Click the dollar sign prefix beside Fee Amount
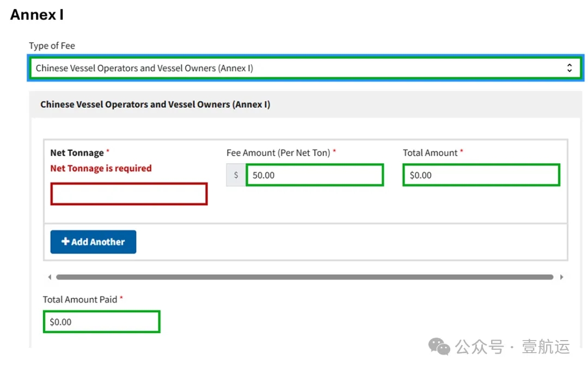Viewport: 588px width, 370px height. (236, 175)
